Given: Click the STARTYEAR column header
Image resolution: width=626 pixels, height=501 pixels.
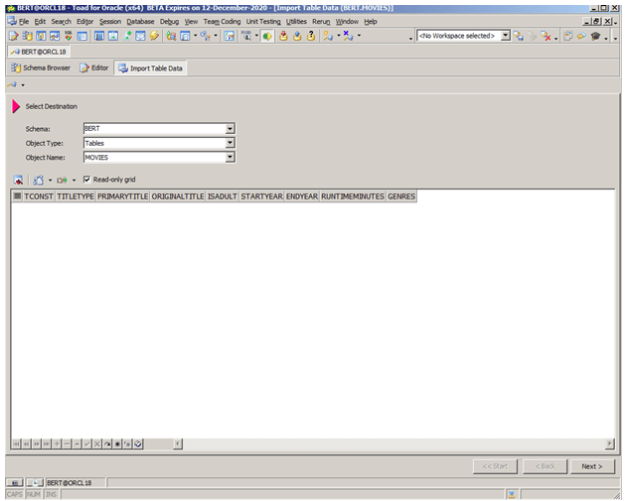Looking at the screenshot, I should click(x=261, y=196).
